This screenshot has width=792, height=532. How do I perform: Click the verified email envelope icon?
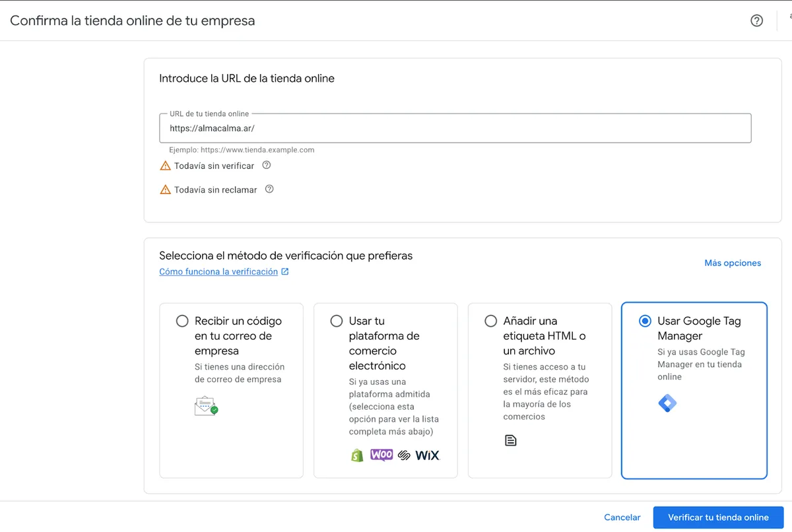click(206, 405)
